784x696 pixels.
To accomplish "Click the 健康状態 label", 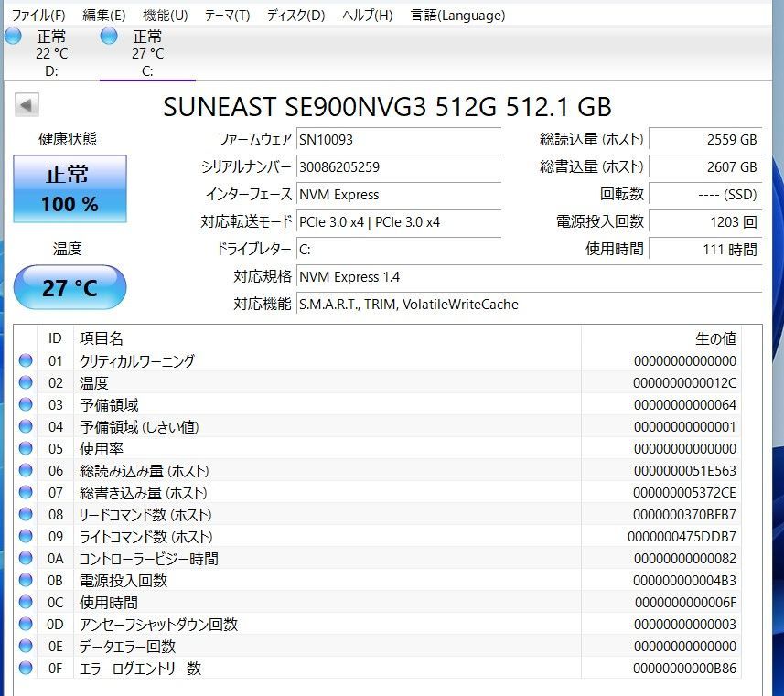I will pos(68,139).
